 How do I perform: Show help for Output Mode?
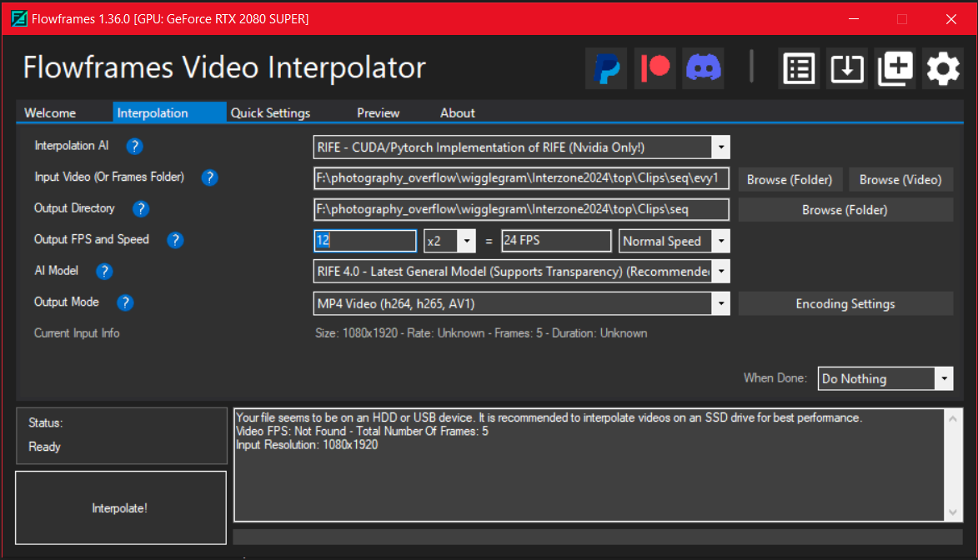125,302
